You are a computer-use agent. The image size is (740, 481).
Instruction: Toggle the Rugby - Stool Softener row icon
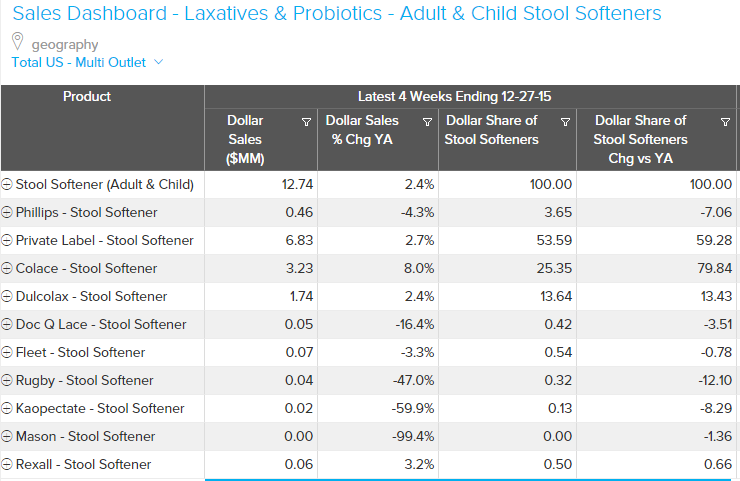click(8, 381)
